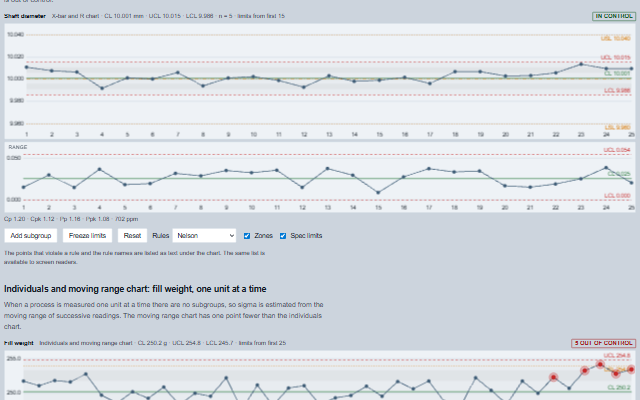
Task: Toggle the Zones checkbox
Action: 247,236
